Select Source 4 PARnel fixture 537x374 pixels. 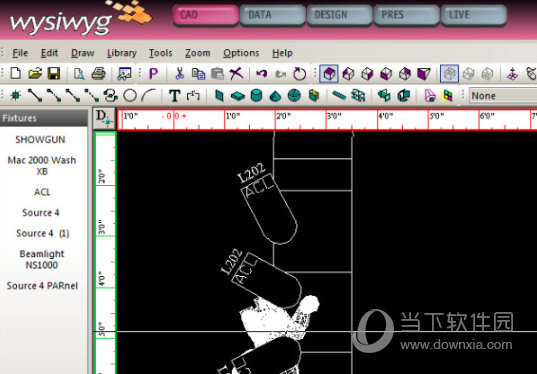[42, 286]
